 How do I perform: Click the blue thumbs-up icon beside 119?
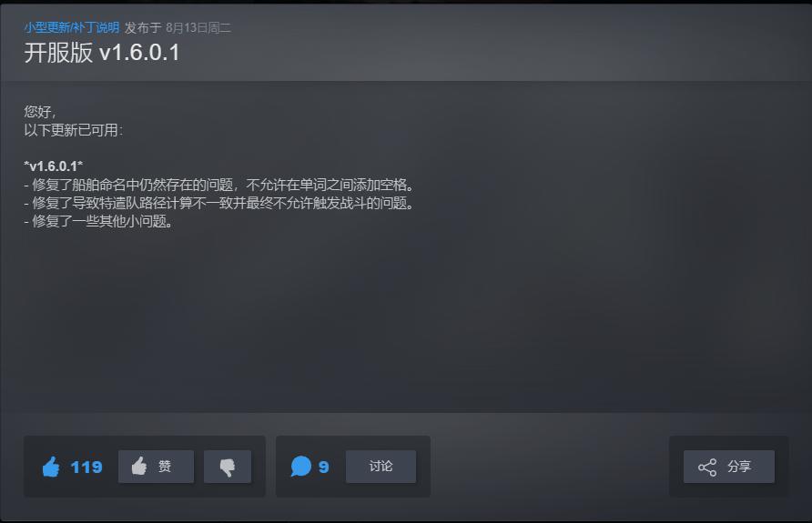pos(51,467)
